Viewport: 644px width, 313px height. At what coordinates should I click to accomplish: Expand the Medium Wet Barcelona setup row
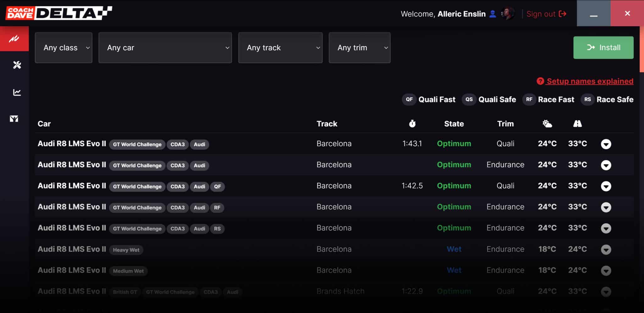(x=606, y=271)
